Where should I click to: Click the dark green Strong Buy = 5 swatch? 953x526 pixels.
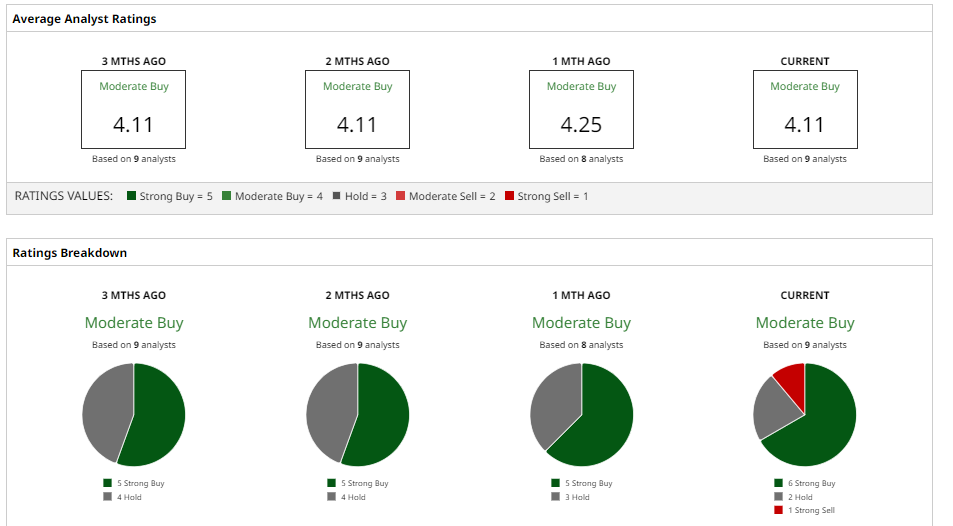point(131,197)
